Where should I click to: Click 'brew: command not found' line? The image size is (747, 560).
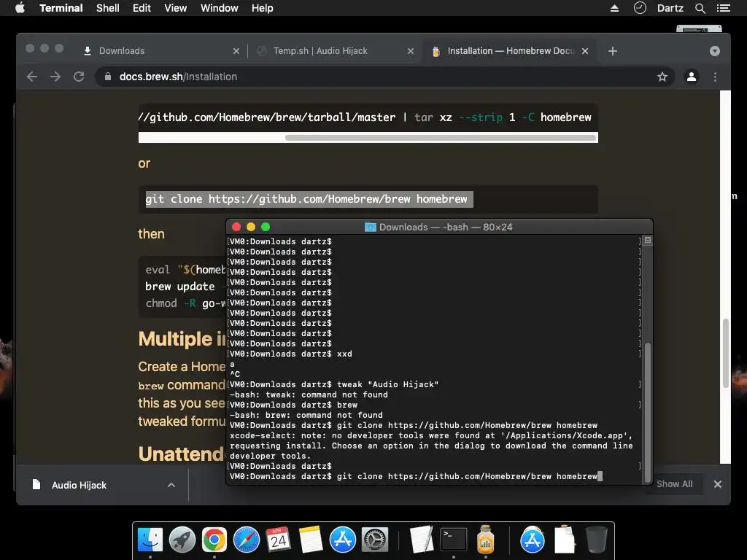[x=306, y=415]
